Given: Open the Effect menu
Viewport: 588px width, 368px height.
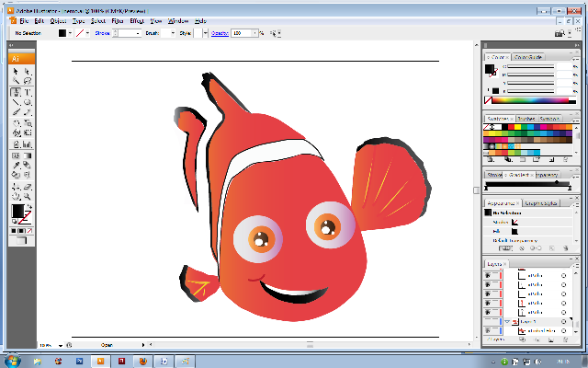Looking at the screenshot, I should click(136, 19).
